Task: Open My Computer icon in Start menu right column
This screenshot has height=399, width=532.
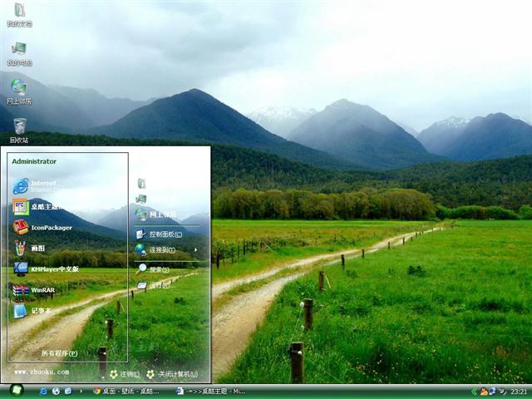Action: (x=141, y=199)
